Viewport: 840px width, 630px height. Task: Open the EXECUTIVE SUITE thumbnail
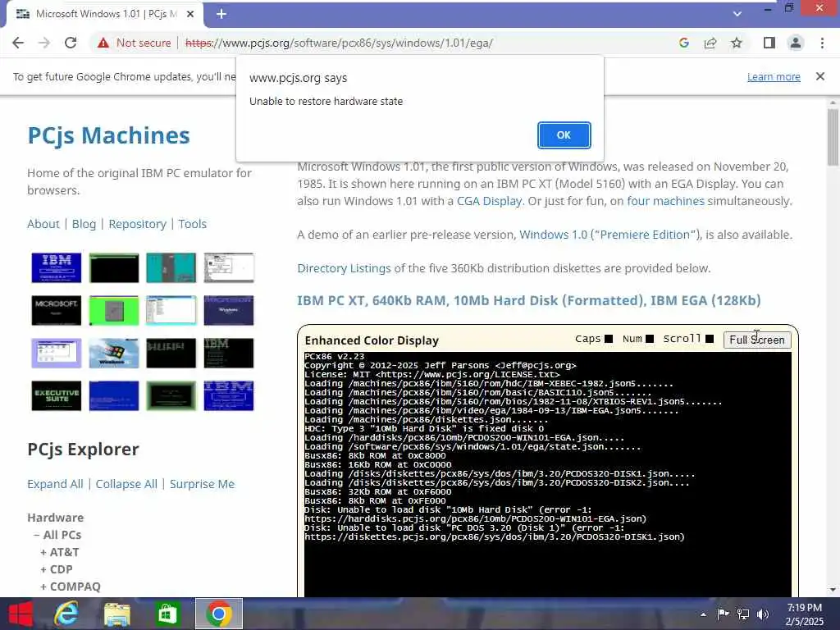57,395
